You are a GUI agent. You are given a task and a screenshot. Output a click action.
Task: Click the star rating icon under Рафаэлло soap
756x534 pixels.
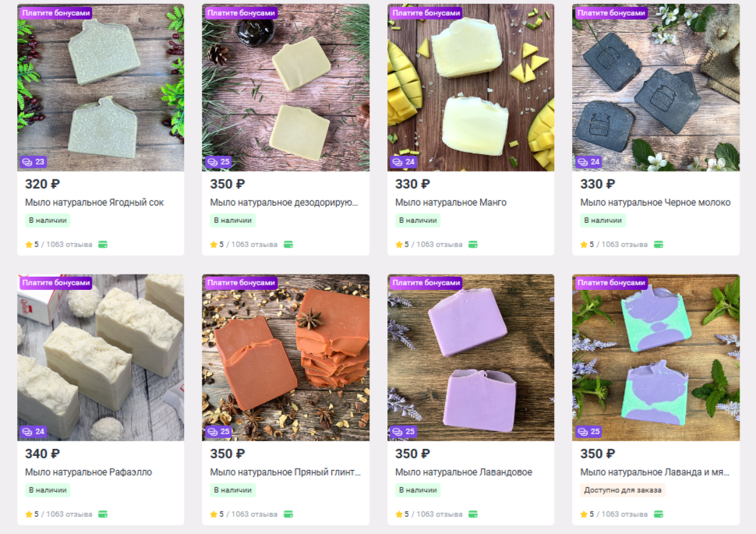(x=29, y=515)
